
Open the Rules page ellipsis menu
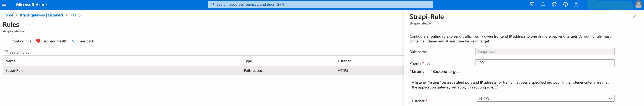point(28,24)
